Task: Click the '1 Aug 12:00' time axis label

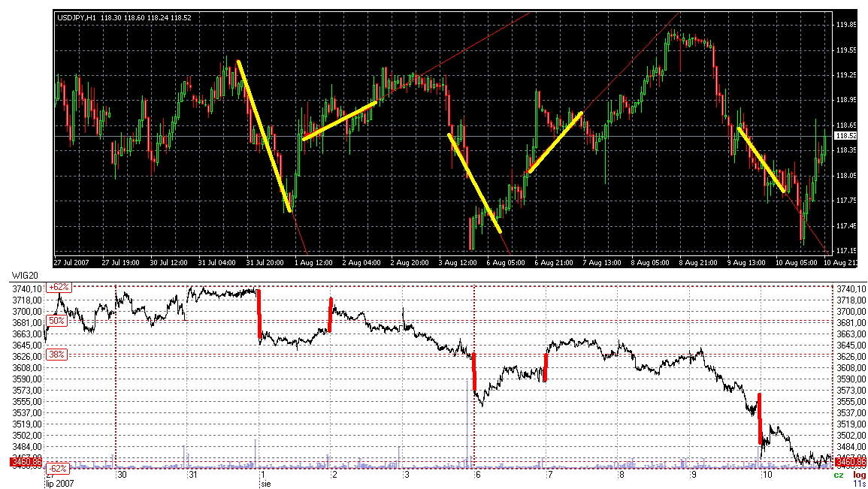Action: point(313,263)
